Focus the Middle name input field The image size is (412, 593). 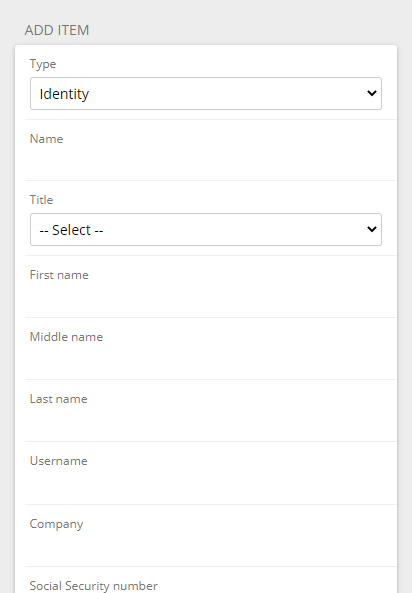pos(206,360)
